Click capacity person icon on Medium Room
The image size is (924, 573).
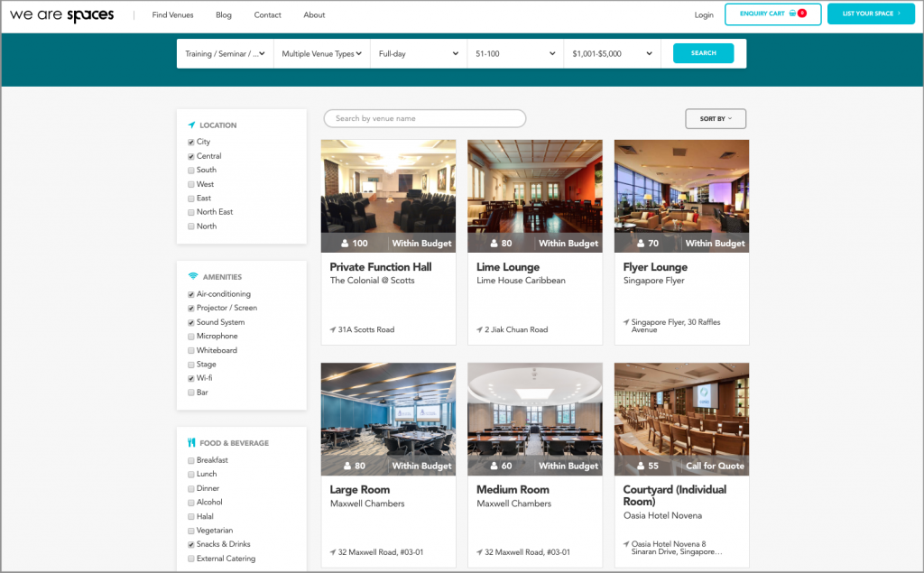pos(494,466)
